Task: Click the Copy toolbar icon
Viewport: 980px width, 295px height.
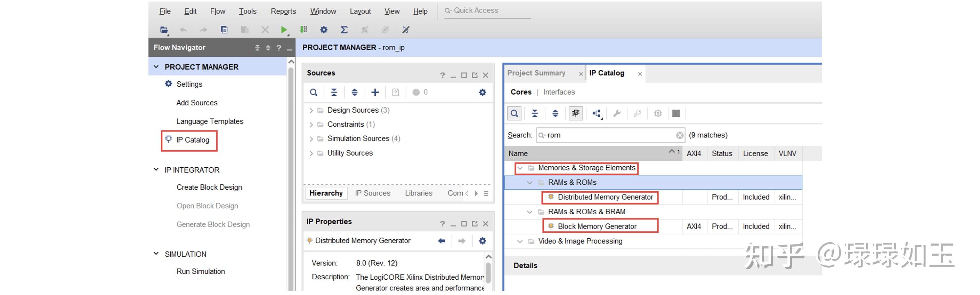Action: pos(224,30)
